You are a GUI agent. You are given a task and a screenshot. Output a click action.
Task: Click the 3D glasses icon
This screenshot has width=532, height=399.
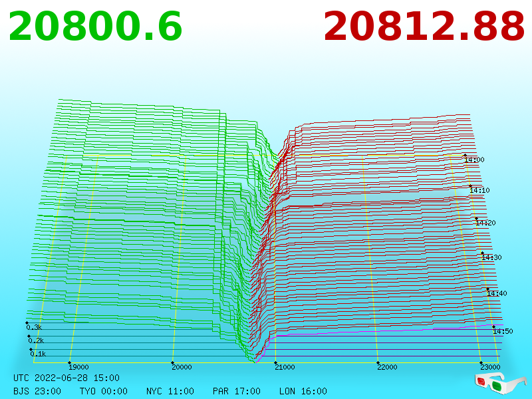coord(499,384)
